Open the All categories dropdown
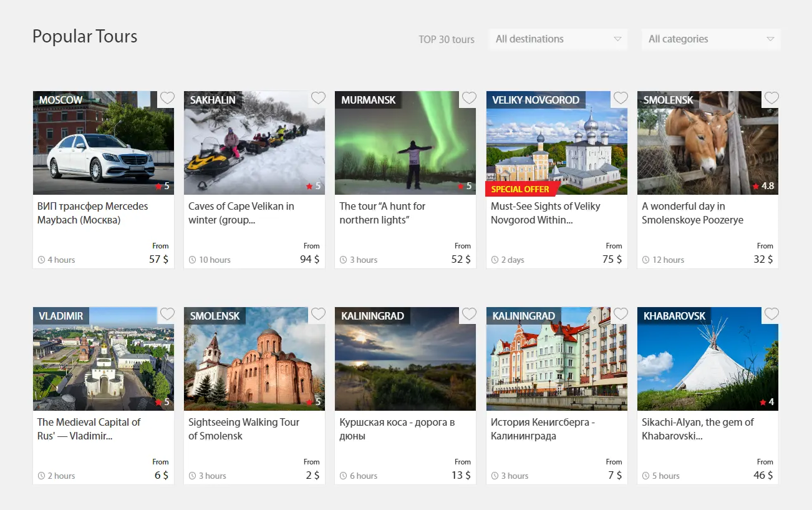812x510 pixels. tap(711, 39)
